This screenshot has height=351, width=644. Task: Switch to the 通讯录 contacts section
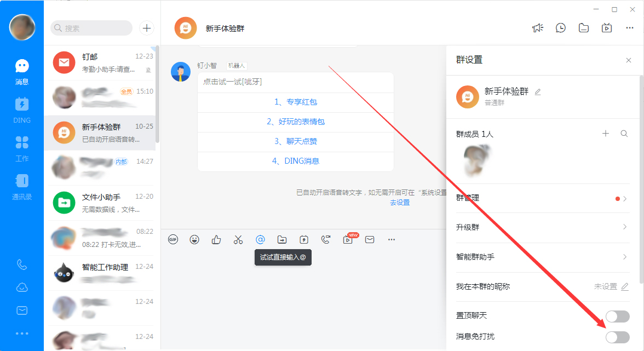click(x=22, y=186)
